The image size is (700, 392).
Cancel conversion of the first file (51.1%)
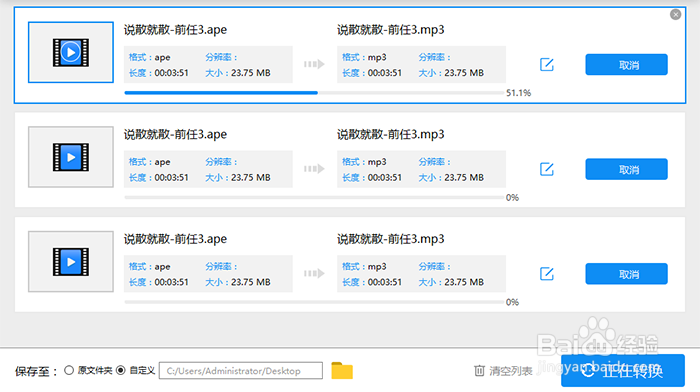(x=626, y=65)
